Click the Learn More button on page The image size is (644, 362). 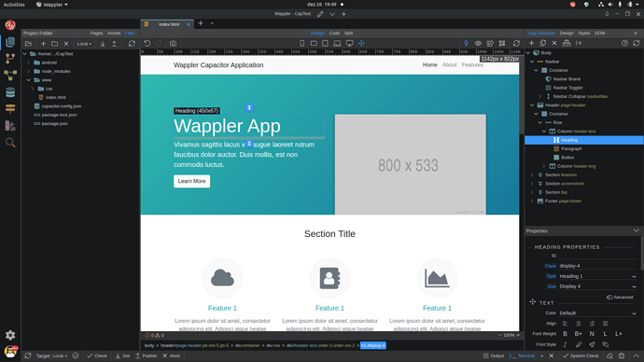point(192,181)
